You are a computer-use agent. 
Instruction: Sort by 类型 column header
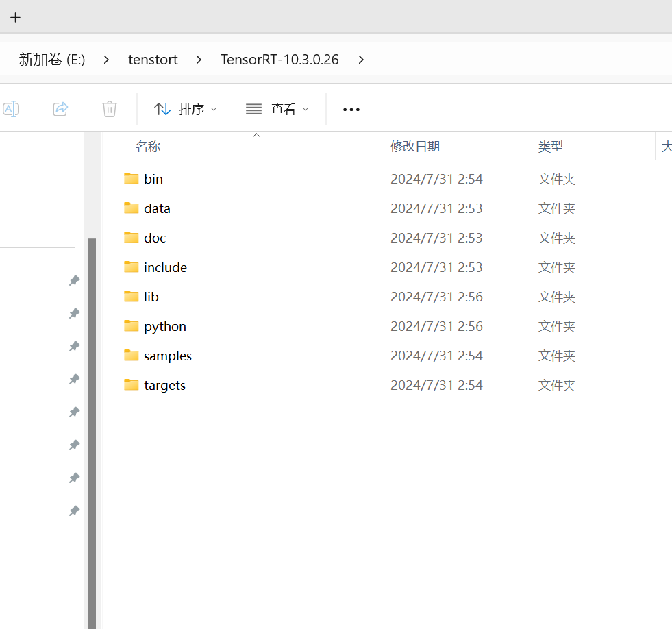(550, 147)
